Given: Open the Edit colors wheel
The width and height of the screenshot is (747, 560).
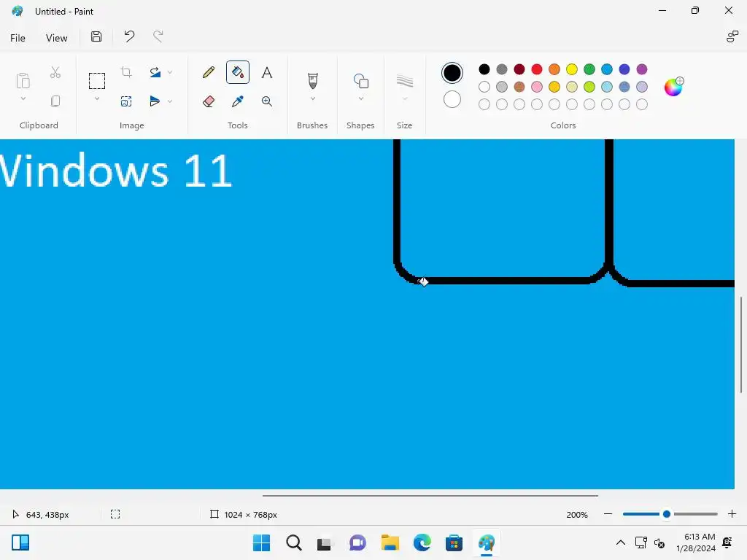Looking at the screenshot, I should click(x=673, y=87).
